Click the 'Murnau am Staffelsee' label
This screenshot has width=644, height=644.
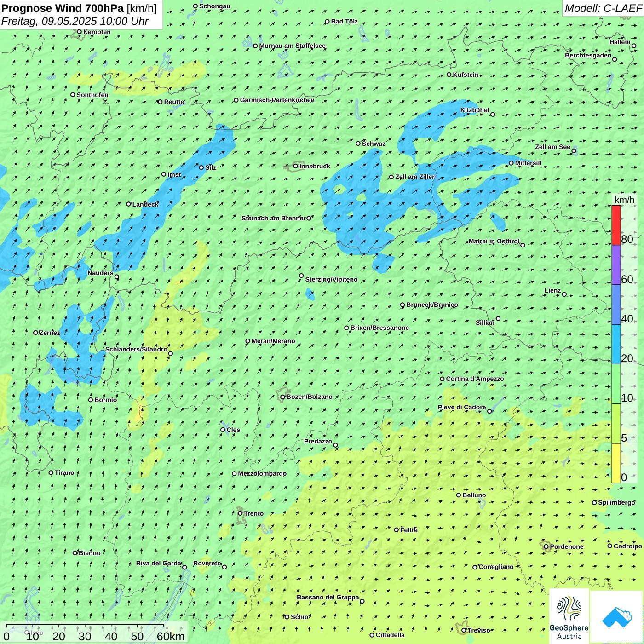click(292, 46)
